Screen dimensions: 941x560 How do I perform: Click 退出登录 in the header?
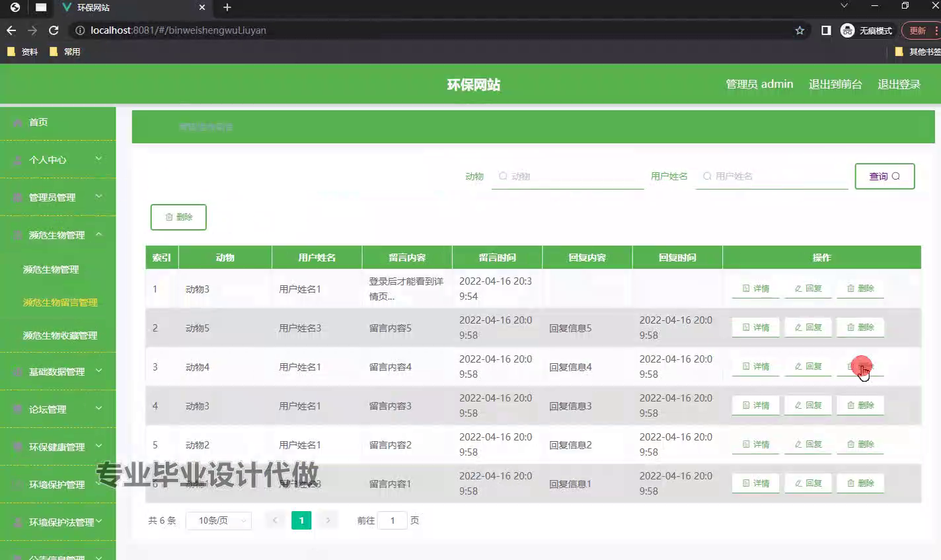899,85
